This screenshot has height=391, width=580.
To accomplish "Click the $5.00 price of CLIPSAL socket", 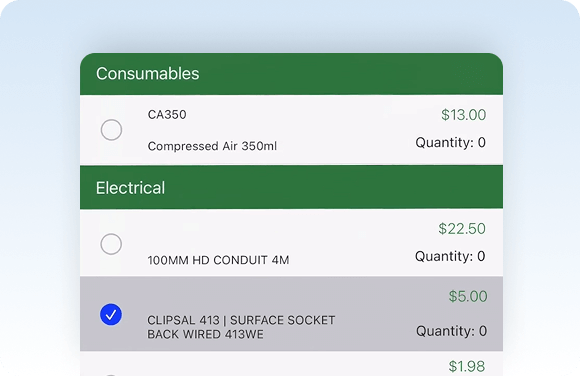I will click(468, 296).
